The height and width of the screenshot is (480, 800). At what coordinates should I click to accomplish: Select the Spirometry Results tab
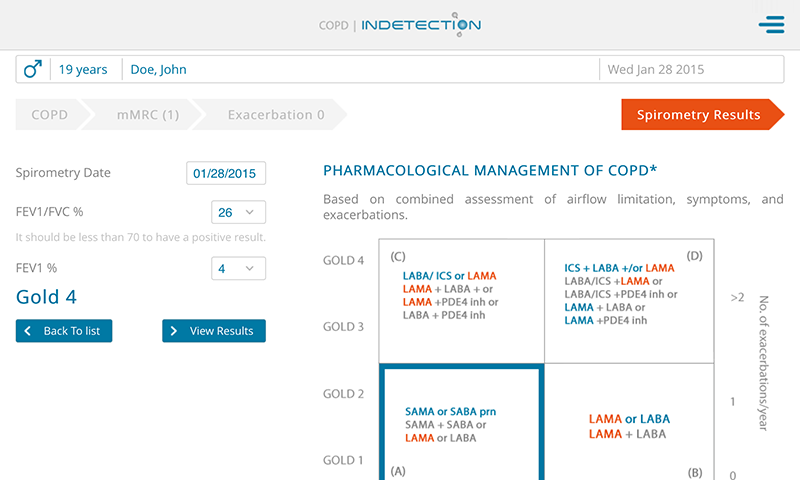[698, 115]
